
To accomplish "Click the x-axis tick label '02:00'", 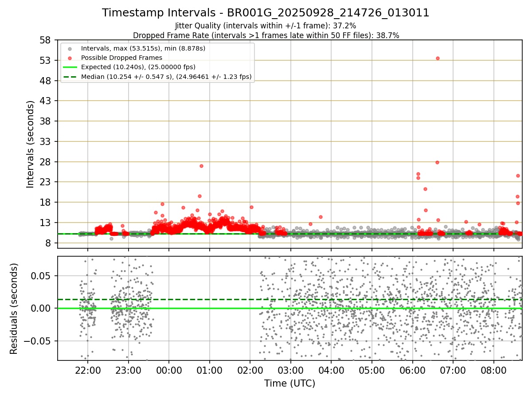I will 250,370.
